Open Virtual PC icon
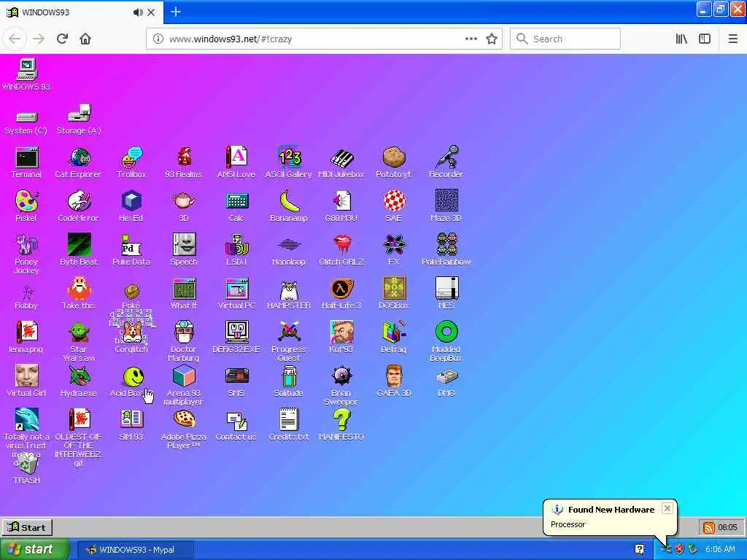The width and height of the screenshot is (747, 560). pyautogui.click(x=236, y=289)
